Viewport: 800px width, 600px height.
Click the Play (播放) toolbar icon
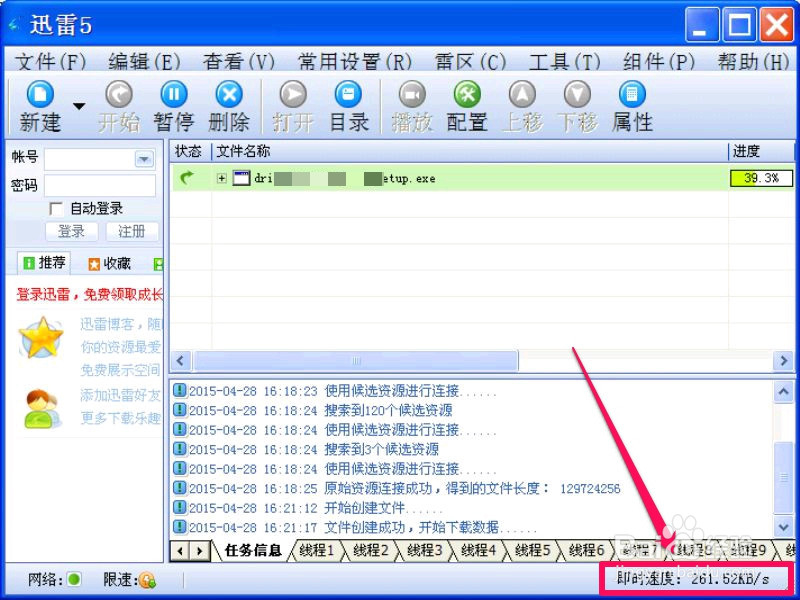click(x=412, y=95)
